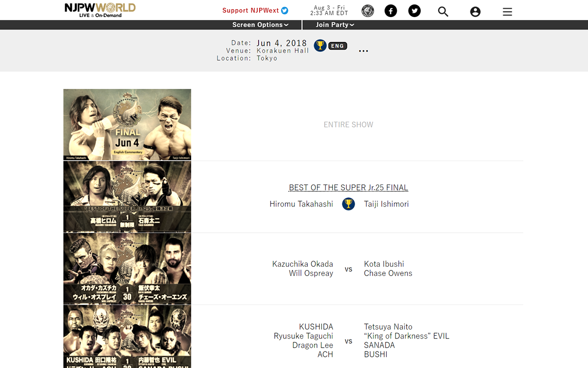
Task: Select Kota Ibushi name
Action: (384, 264)
